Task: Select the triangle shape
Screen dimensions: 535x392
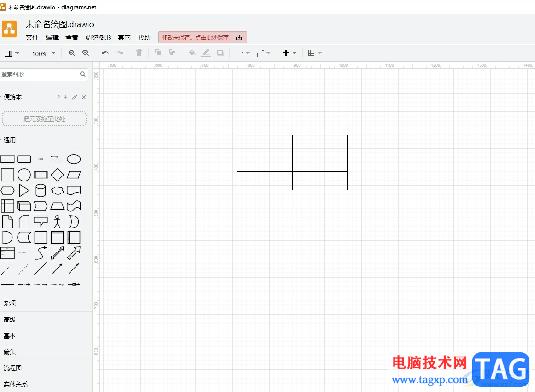Action: click(24, 190)
